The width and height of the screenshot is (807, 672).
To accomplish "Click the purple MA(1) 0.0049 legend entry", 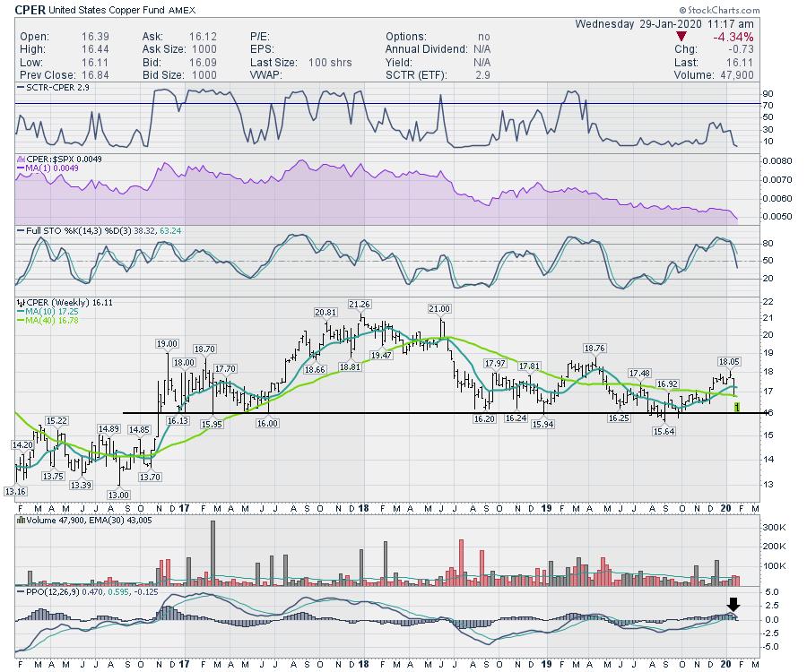I will [x=41, y=167].
